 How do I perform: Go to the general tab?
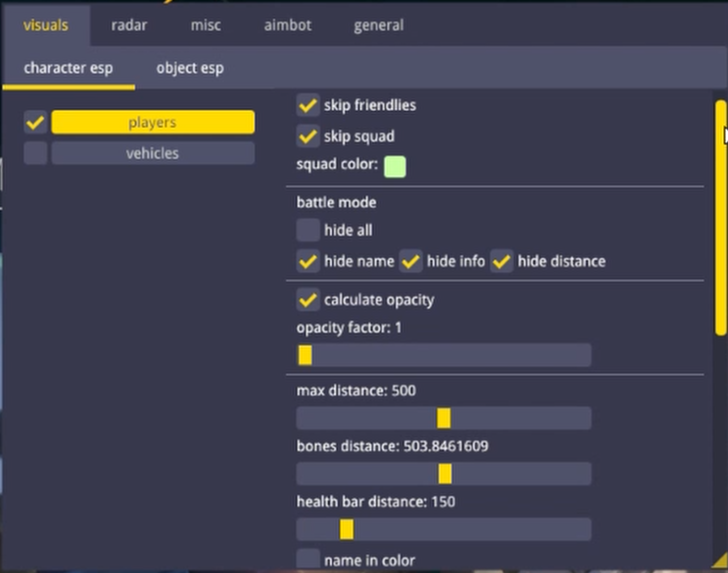[x=378, y=25]
